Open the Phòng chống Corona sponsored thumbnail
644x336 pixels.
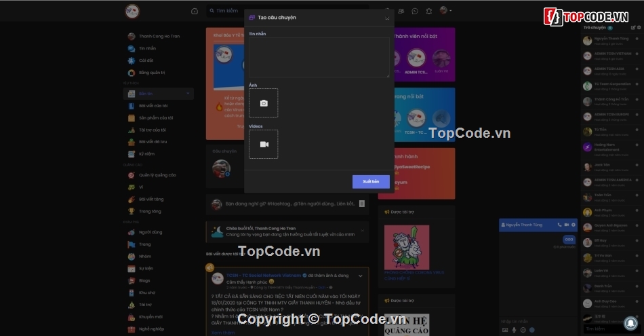(407, 247)
